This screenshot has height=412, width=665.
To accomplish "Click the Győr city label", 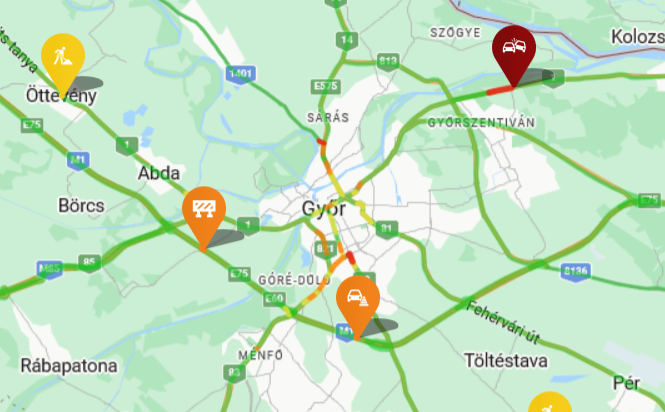I will pos(324,209).
